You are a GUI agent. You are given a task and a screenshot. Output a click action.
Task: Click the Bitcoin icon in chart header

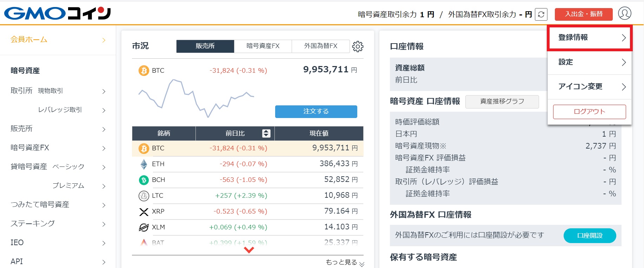click(x=144, y=71)
